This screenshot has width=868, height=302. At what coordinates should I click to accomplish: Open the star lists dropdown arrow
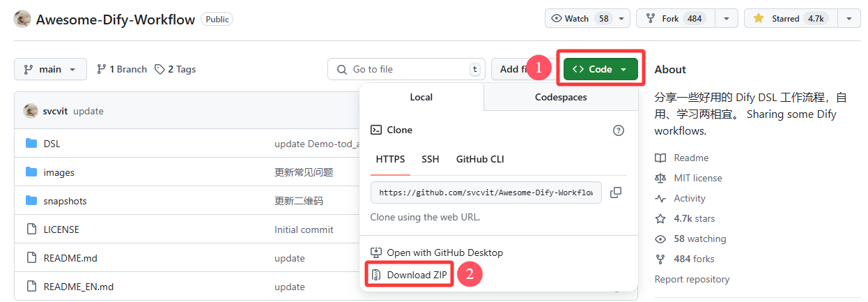848,19
